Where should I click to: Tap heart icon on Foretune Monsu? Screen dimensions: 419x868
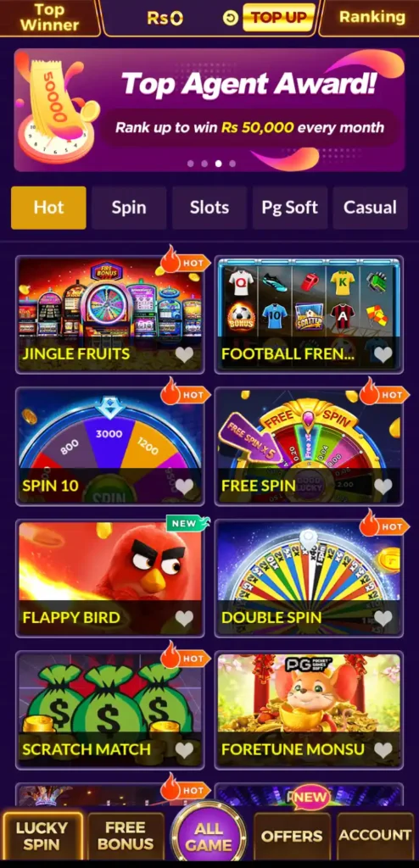coord(383,749)
